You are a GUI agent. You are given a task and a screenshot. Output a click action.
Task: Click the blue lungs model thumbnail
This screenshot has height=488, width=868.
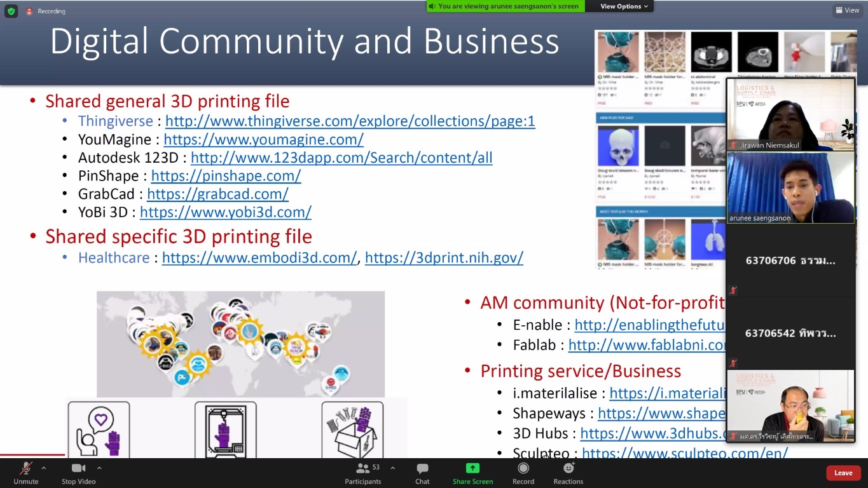pyautogui.click(x=709, y=240)
